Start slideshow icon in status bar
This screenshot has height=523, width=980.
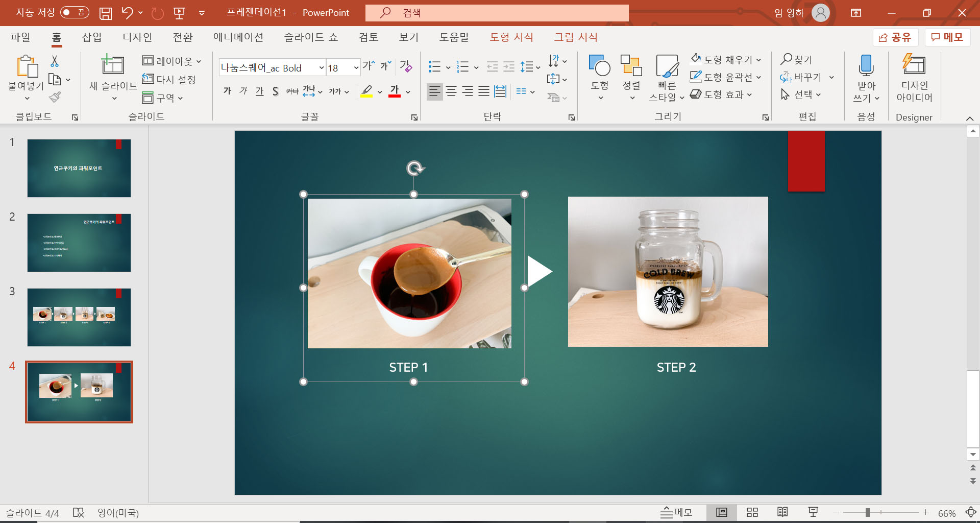tap(813, 512)
